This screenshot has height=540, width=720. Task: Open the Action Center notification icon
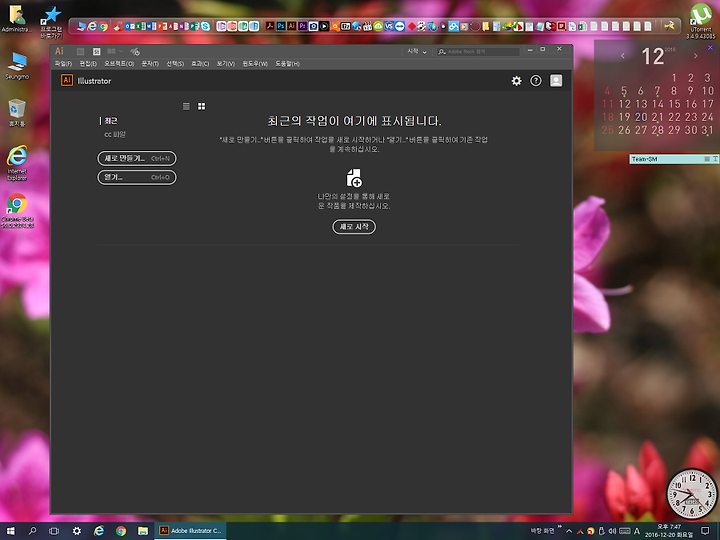(x=705, y=531)
